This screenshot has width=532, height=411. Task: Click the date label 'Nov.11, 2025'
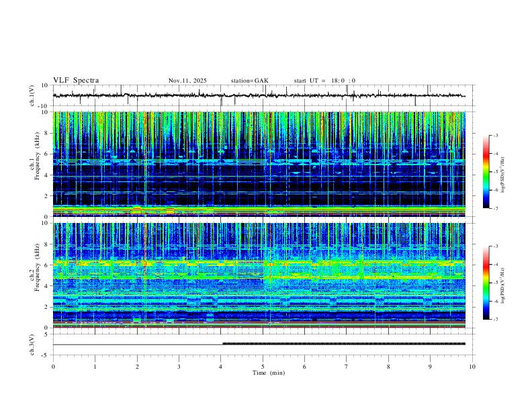pos(187,81)
